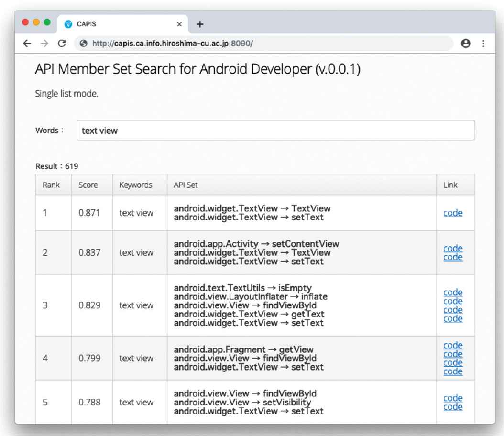The height and width of the screenshot is (436, 504).
Task: Reload the page with refresh icon
Action: click(62, 44)
